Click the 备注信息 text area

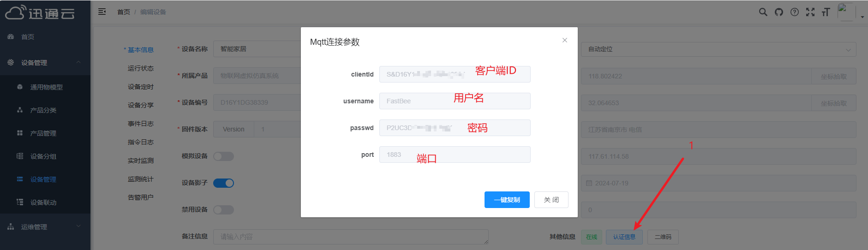[351, 237]
